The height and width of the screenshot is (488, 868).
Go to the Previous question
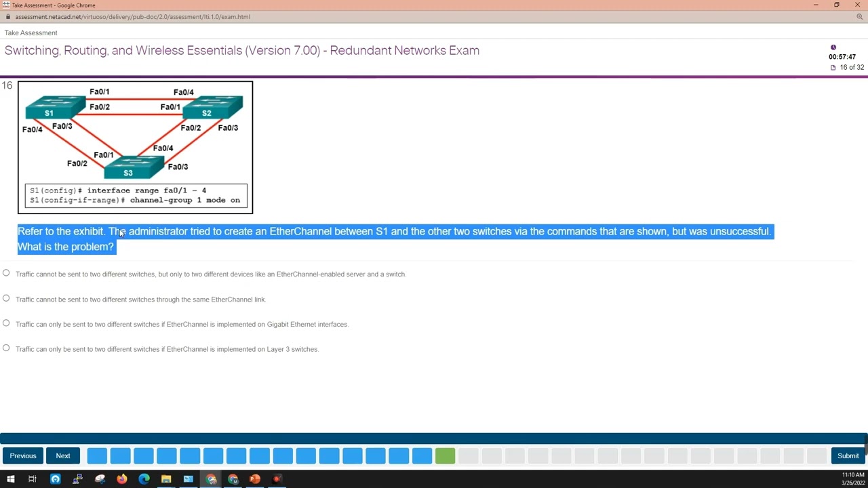[23, 455]
